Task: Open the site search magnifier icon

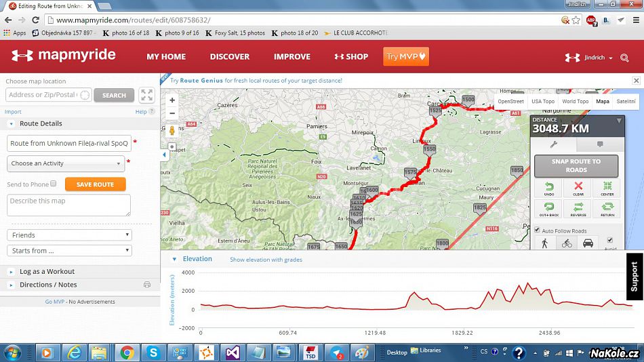Action: 624,58
